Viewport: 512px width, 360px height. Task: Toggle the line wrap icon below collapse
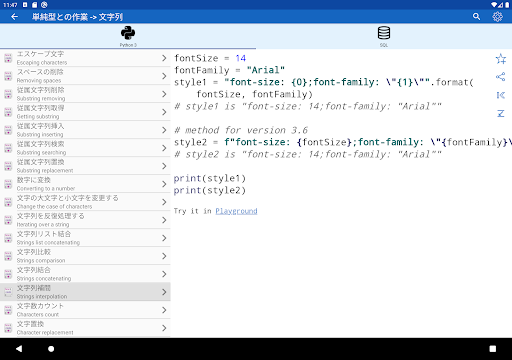501,114
